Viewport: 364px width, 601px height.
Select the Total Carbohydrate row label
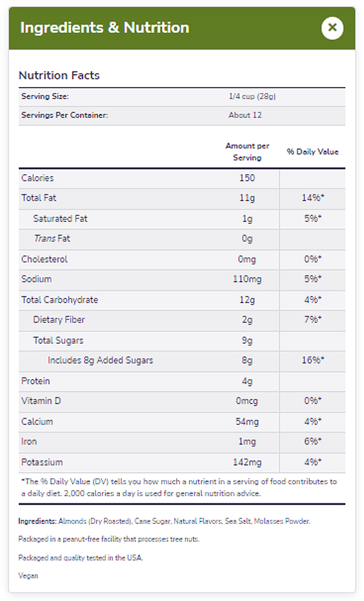click(x=60, y=300)
